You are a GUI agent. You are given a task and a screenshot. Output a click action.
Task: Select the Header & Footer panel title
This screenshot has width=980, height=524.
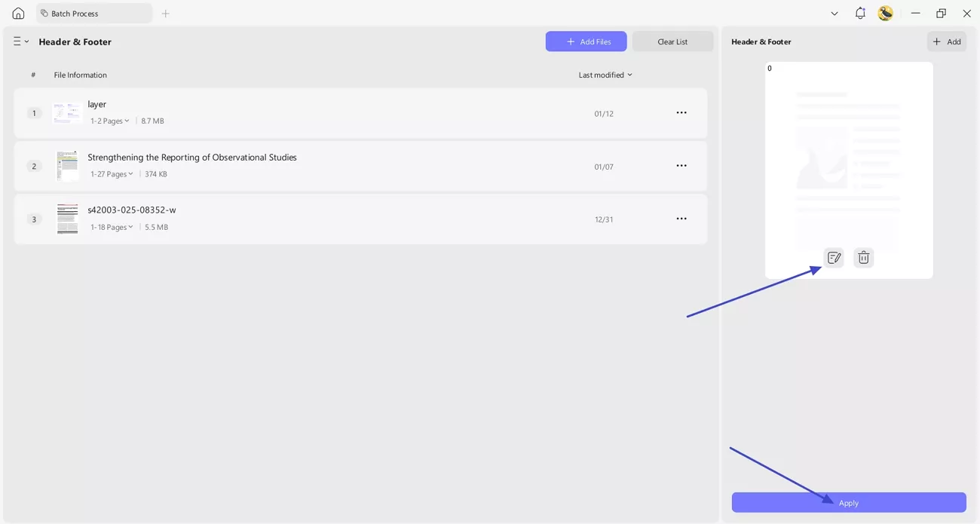761,41
